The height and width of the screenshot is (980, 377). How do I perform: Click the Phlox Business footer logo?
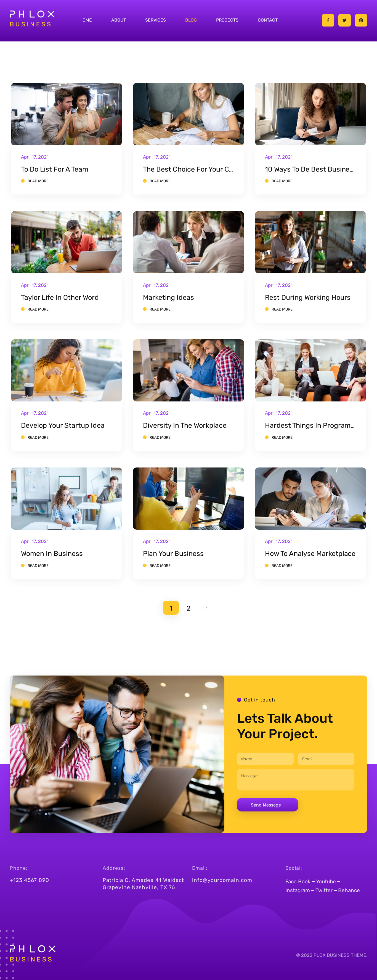(x=33, y=953)
